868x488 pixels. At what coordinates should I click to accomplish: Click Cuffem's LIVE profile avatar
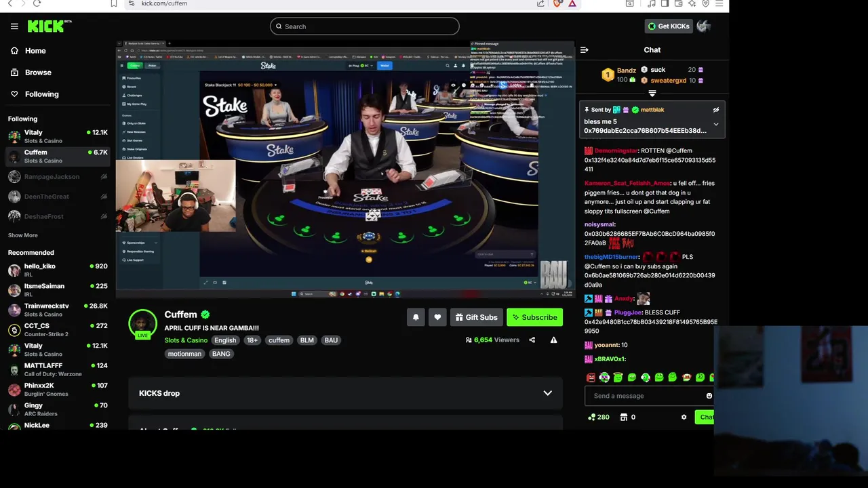[142, 324]
